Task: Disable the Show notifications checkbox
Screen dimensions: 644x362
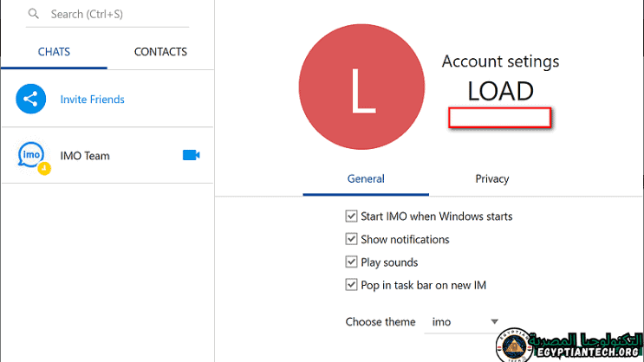Action: tap(351, 239)
